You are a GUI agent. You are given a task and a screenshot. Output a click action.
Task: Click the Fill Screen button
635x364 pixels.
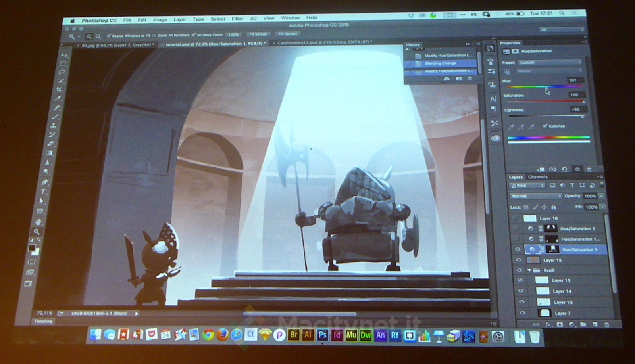click(287, 34)
